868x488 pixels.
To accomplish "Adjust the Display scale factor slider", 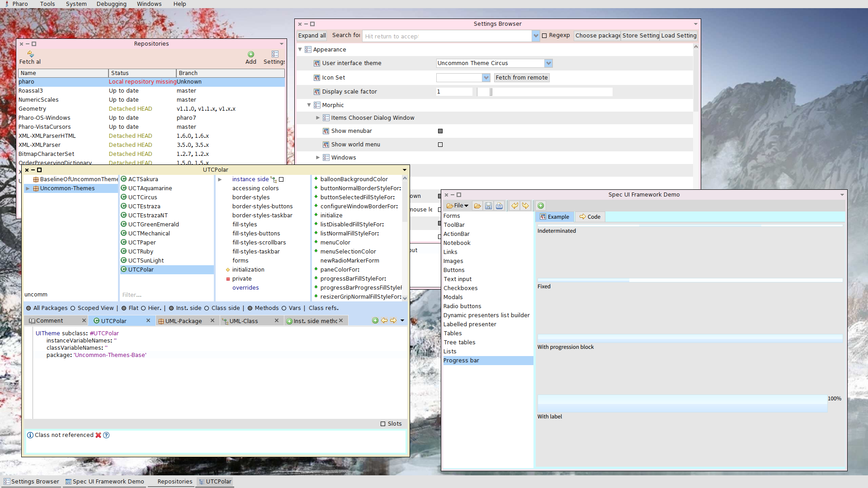I will tap(491, 92).
